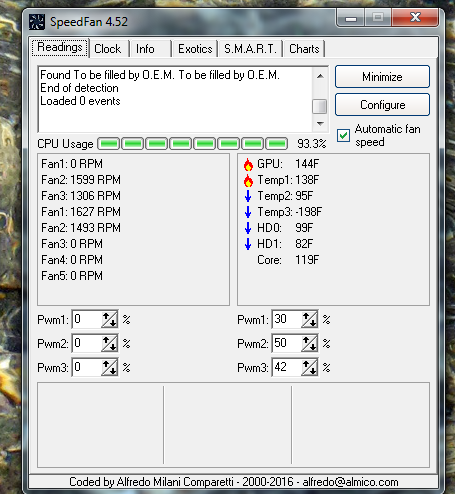Adjust the right Pwm1 spinner at 30

tap(309, 320)
